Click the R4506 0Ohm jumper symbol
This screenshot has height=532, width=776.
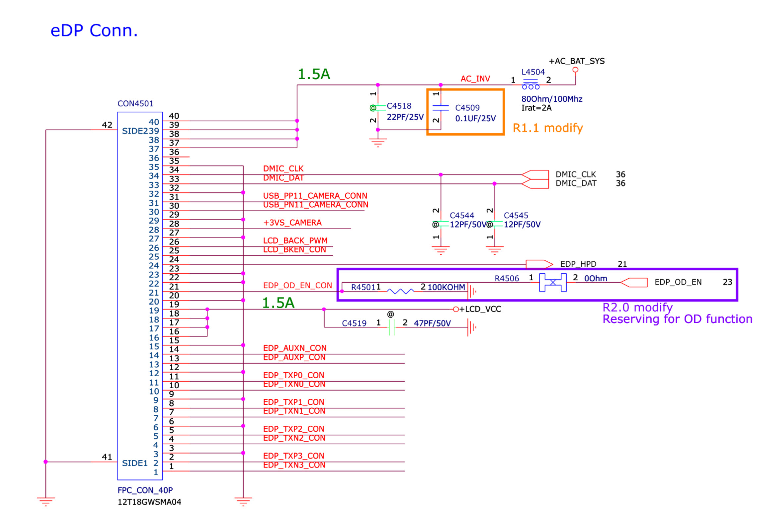tap(553, 282)
